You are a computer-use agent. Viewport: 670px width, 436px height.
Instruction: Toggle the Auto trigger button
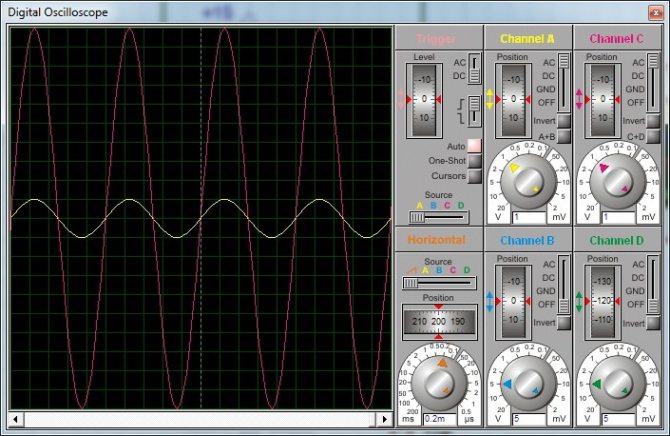click(x=474, y=146)
